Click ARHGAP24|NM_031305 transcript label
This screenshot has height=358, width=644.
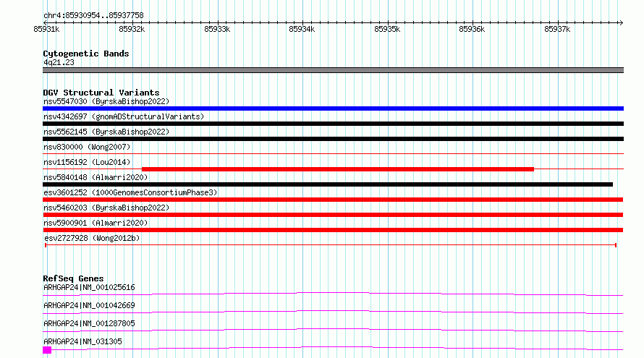82,341
